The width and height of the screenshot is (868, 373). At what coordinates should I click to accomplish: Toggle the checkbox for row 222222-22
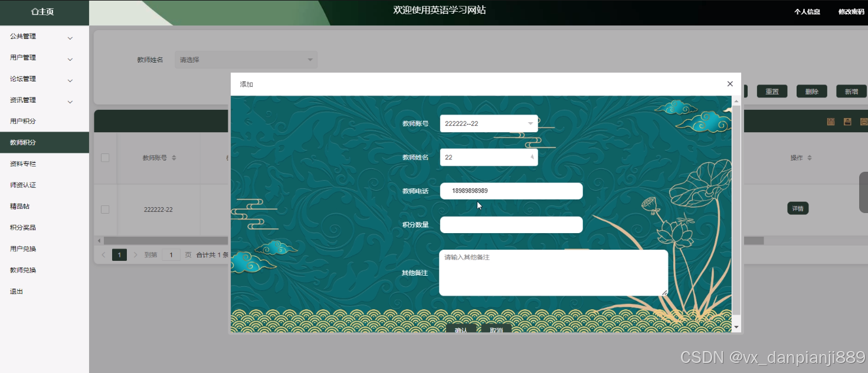click(105, 210)
